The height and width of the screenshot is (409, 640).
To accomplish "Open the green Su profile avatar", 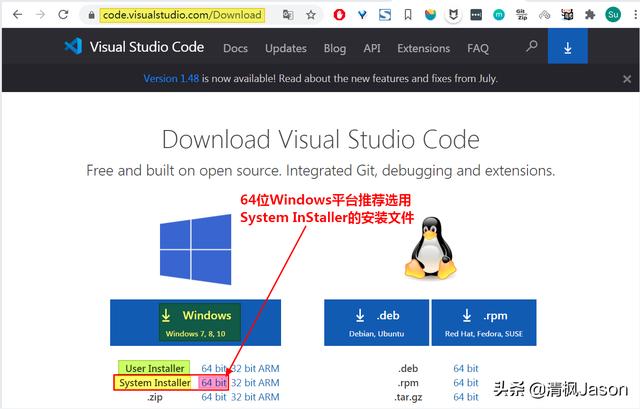I will 613,15.
